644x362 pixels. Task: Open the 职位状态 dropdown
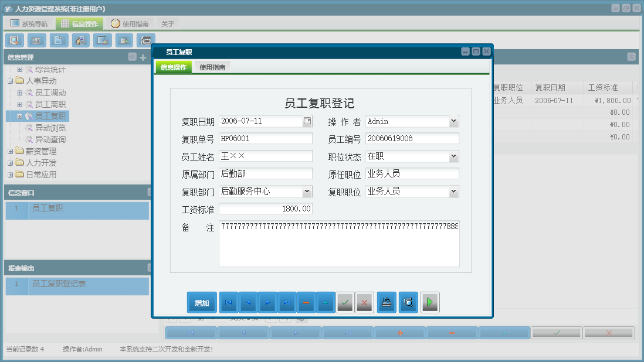(455, 156)
